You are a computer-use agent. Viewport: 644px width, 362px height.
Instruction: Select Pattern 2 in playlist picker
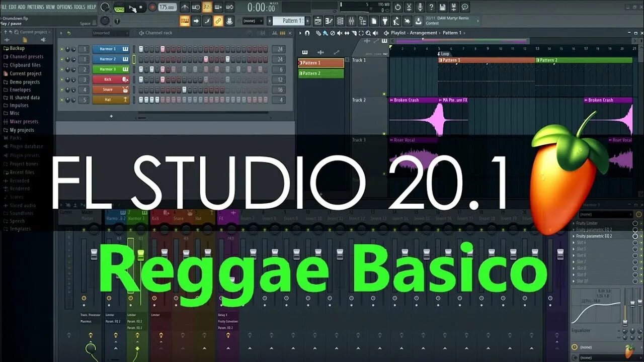[x=321, y=73]
